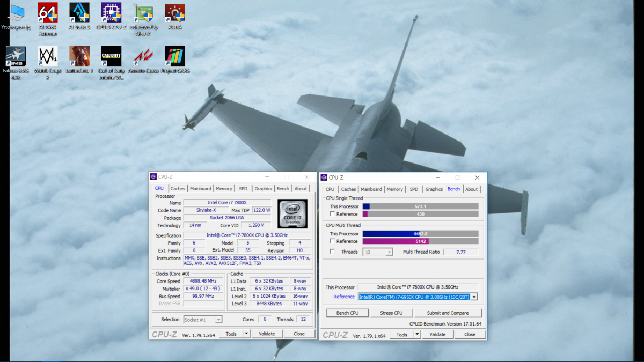Select the Multiplier value 'x 49.0 ( 12 - 49 )'
This screenshot has width=644, height=362.
(203, 289)
